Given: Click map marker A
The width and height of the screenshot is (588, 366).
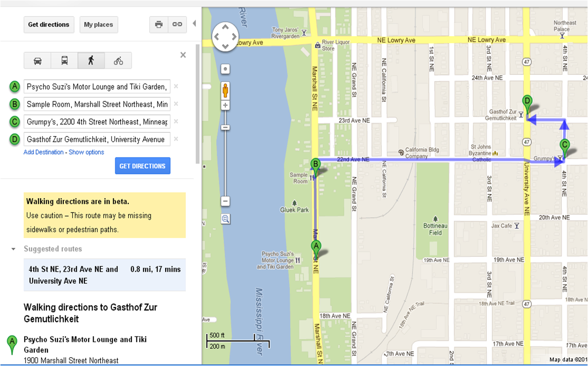Looking at the screenshot, I should click(x=316, y=249).
